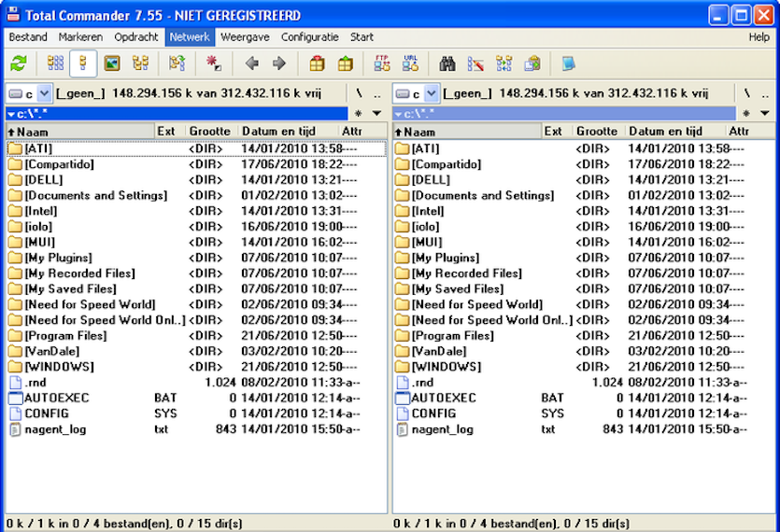
Task: Click right panel parent directory dots button
Action: [765, 93]
